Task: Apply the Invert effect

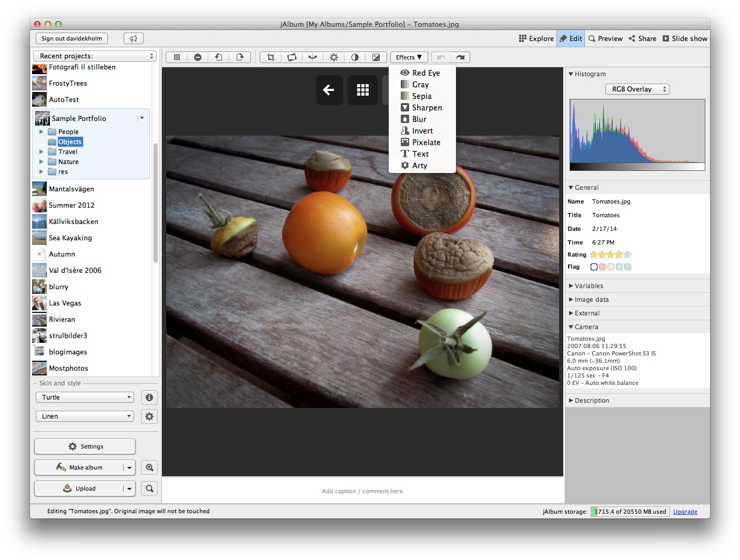Action: [x=422, y=131]
